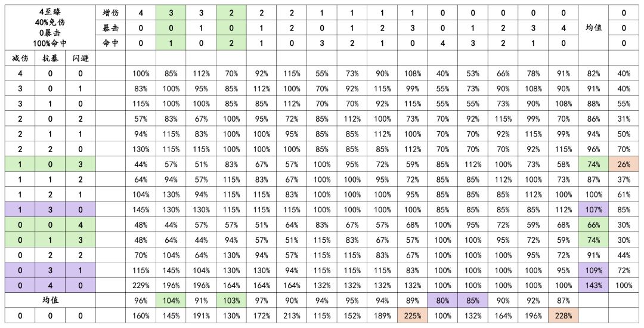
Task: Select the 命中 row label cell
Action: [110, 43]
